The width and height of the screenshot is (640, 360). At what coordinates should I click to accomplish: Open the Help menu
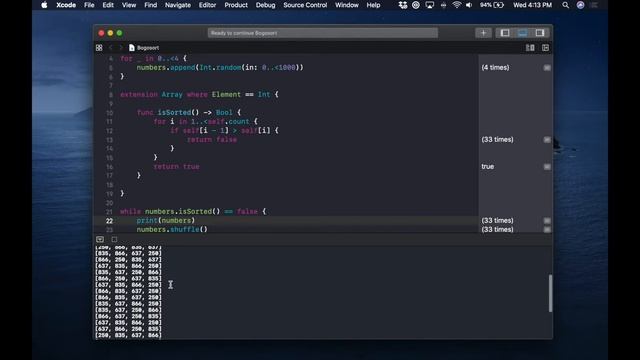point(373,5)
